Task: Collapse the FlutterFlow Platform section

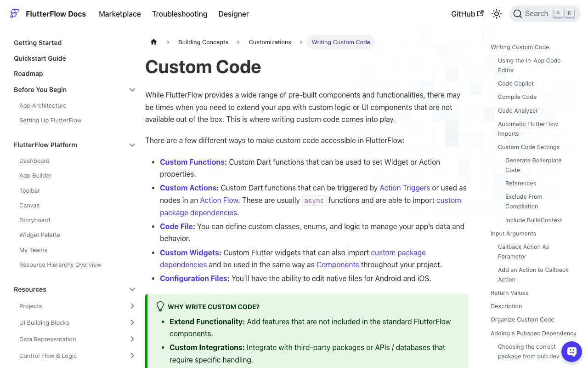Action: [x=132, y=145]
